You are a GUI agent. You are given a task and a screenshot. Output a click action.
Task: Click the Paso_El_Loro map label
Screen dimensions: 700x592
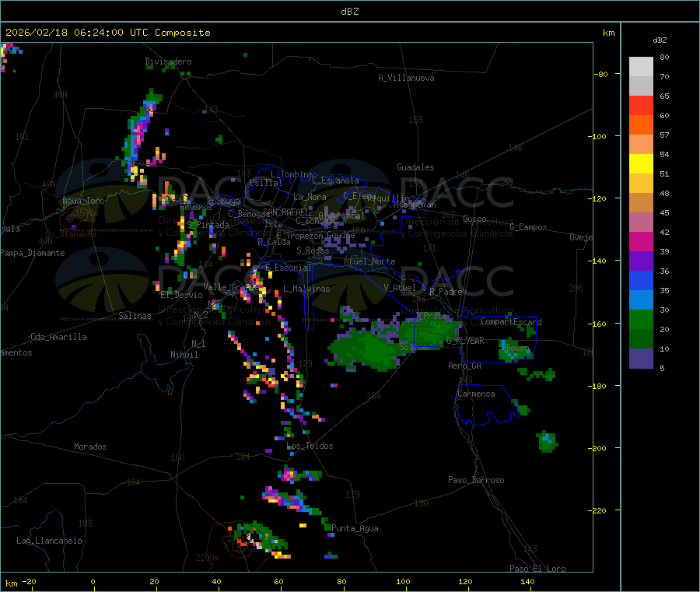(x=537, y=569)
